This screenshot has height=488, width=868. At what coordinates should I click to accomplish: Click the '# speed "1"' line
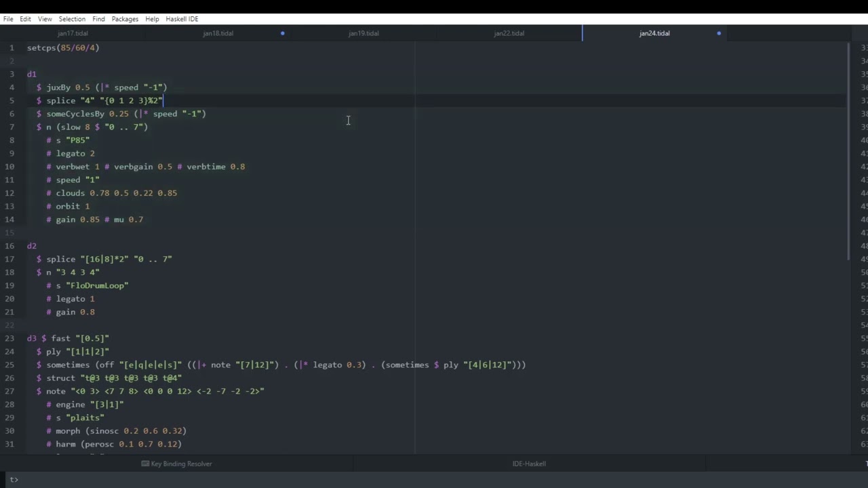click(73, 180)
